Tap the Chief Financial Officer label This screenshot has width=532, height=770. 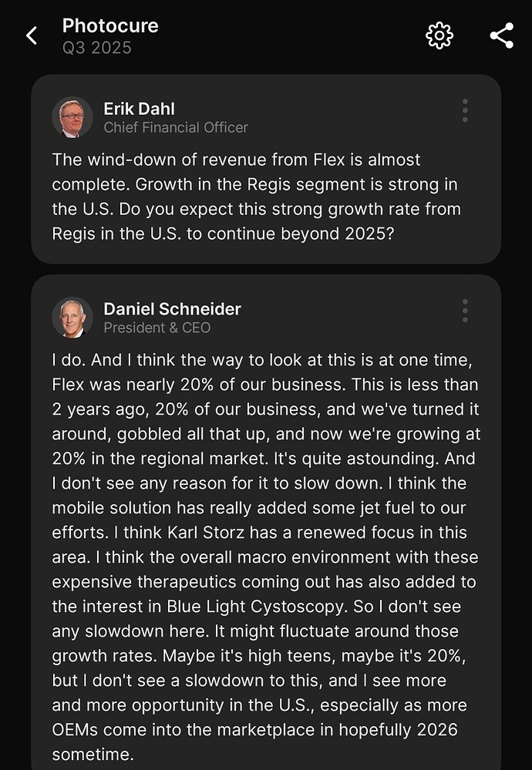(176, 127)
